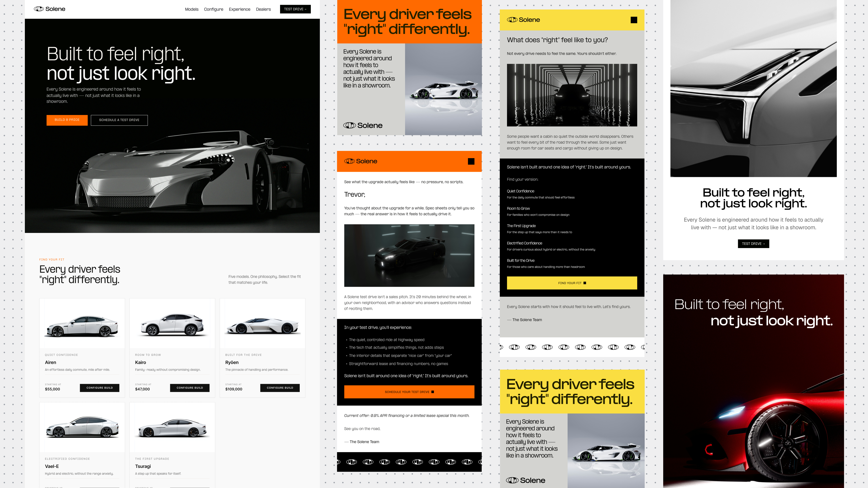
Task: Go to Experience in the top navigation
Action: (240, 9)
